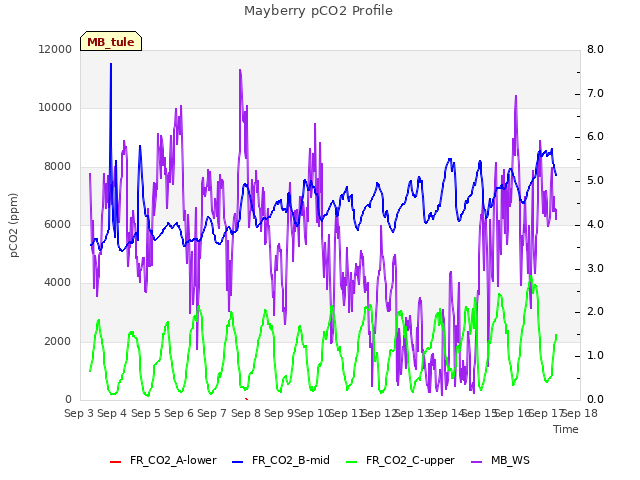This screenshot has width=640, height=480.
Task: Click the pCO2 (ppm) y-axis label
Action: (14, 225)
